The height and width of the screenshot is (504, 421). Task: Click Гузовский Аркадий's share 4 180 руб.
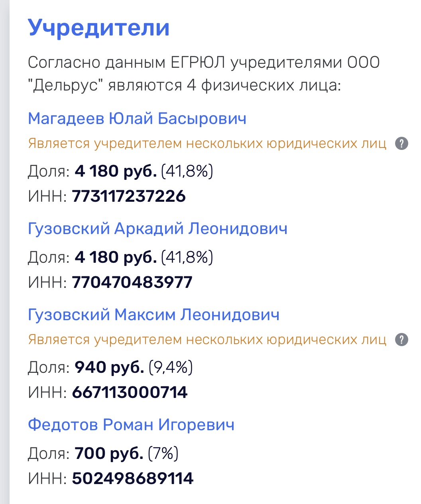[x=116, y=258]
